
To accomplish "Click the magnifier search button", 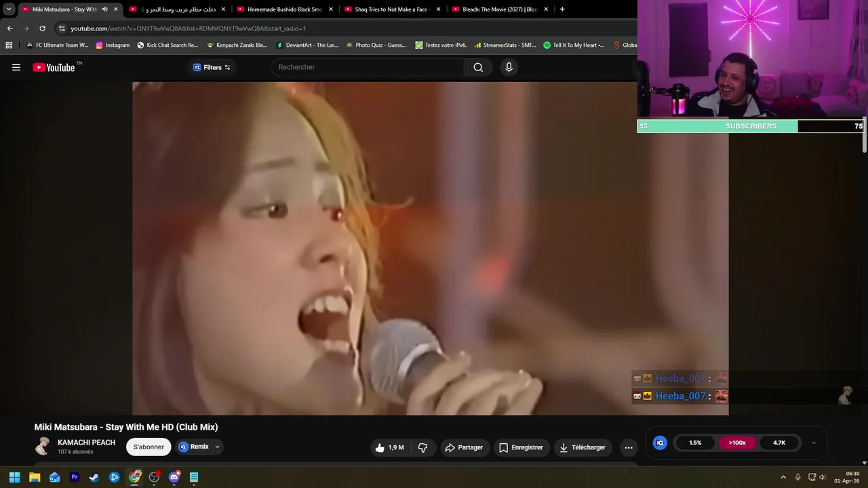I will tap(478, 67).
